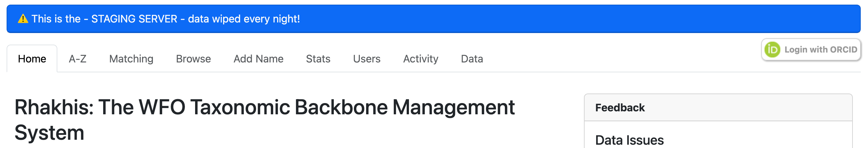The height and width of the screenshot is (148, 868).
Task: Click the STAGING SERVER warning message text
Action: tap(165, 19)
